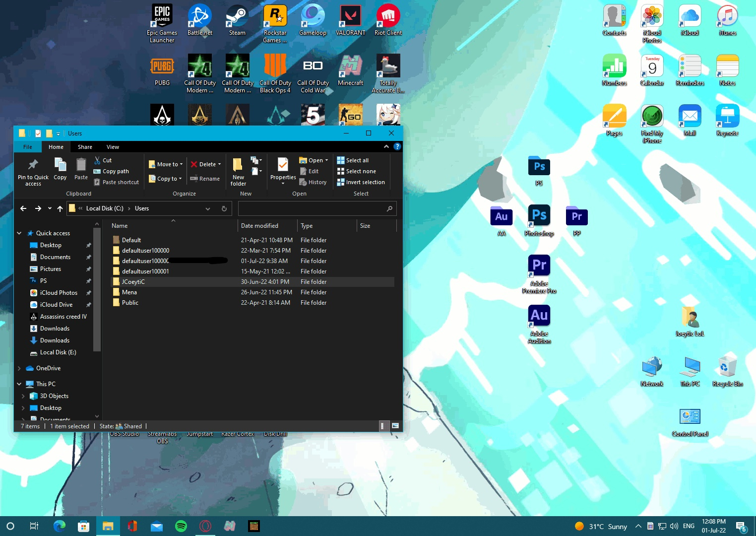Select the Rockstar Games desktop icon
This screenshot has height=536, width=756.
(x=275, y=23)
